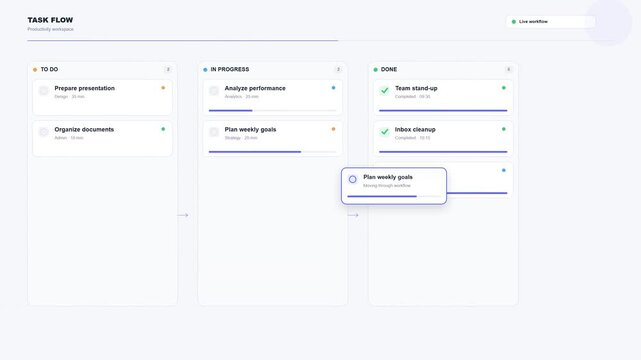This screenshot has height=360, width=641.
Task: Click progress bar on In Progress Plan weekly goals card
Action: (273, 152)
